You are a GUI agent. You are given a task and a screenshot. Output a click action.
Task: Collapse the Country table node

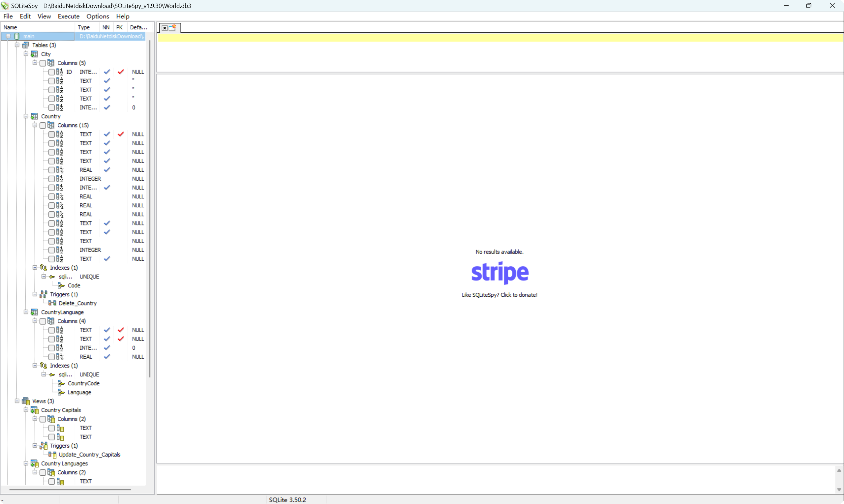point(26,116)
